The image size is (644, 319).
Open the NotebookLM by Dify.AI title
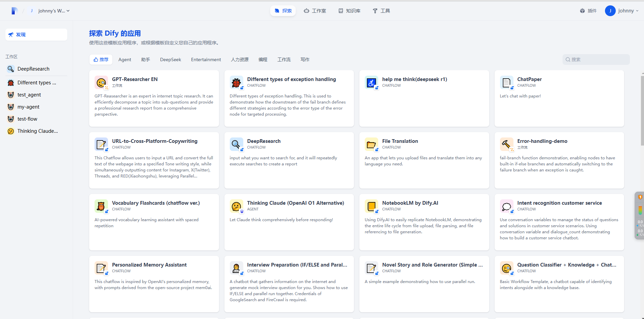click(410, 203)
